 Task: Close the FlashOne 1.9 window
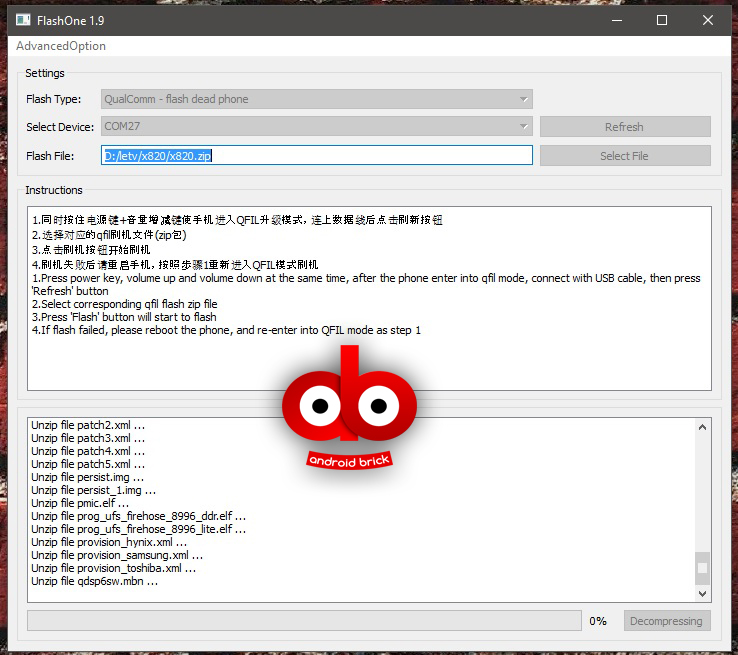[x=707, y=19]
